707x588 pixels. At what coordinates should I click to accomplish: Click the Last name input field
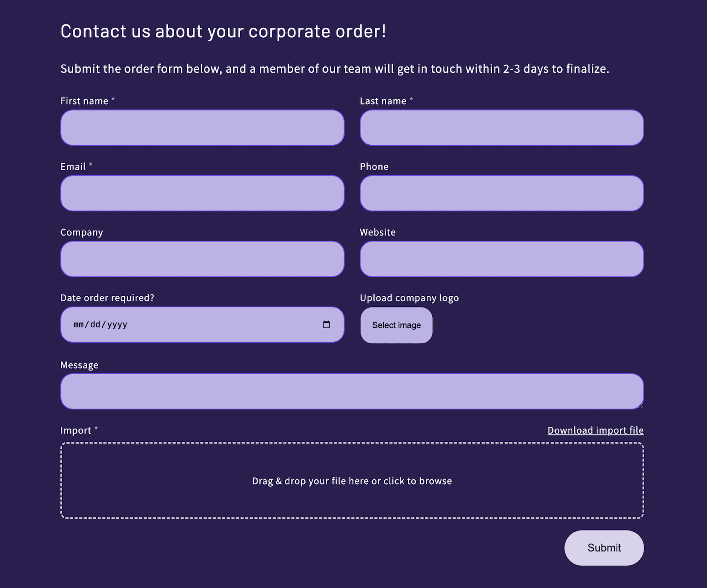(501, 128)
